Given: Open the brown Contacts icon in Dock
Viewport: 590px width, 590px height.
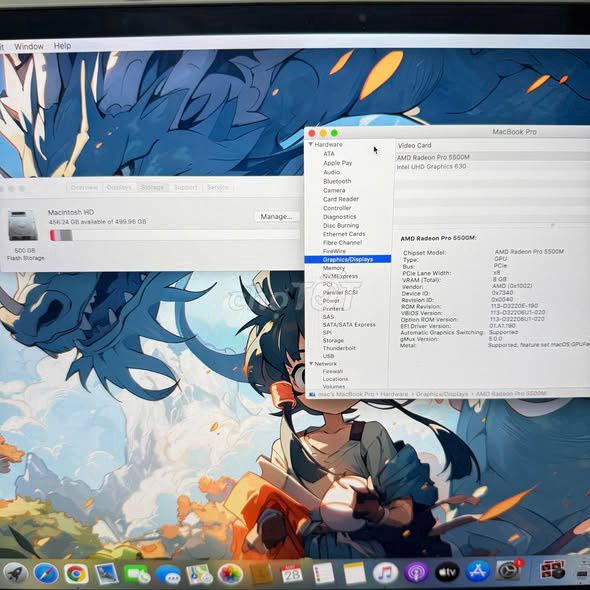Looking at the screenshot, I should click(261, 574).
